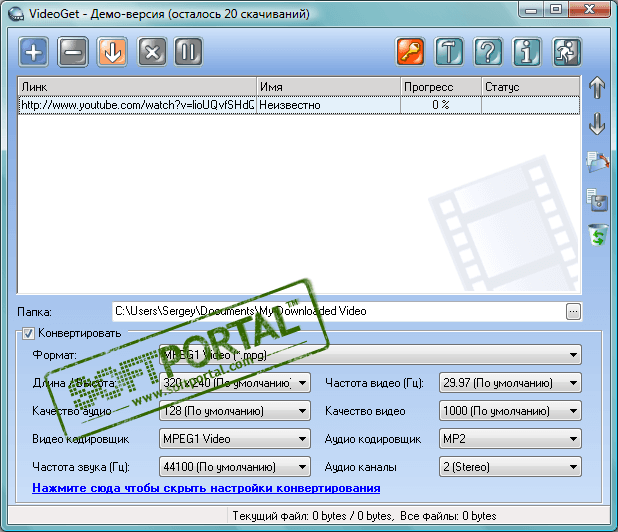Click the Статус column header
Viewport: 618px width, 532px height.
531,87
